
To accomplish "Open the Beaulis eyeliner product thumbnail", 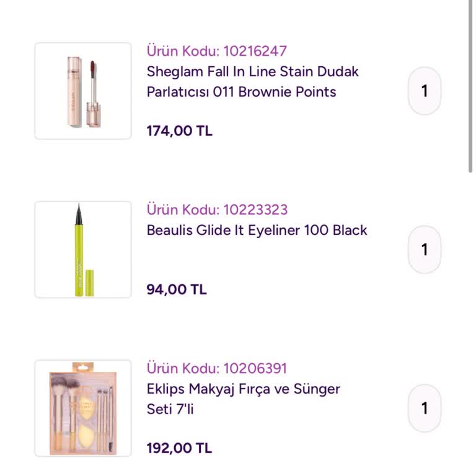I will click(x=83, y=250).
